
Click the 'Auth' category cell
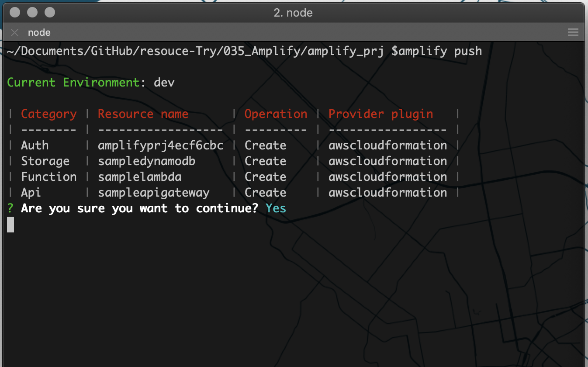coord(35,145)
